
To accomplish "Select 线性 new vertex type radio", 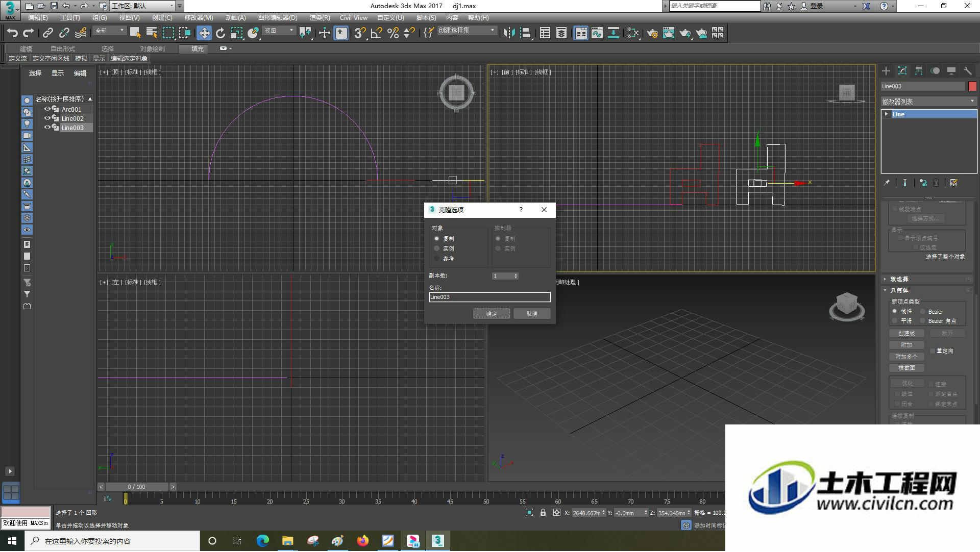I will tap(895, 311).
